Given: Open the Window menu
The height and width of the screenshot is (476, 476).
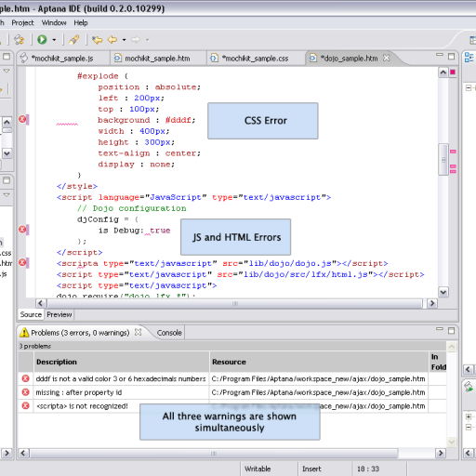Looking at the screenshot, I should 54,22.
